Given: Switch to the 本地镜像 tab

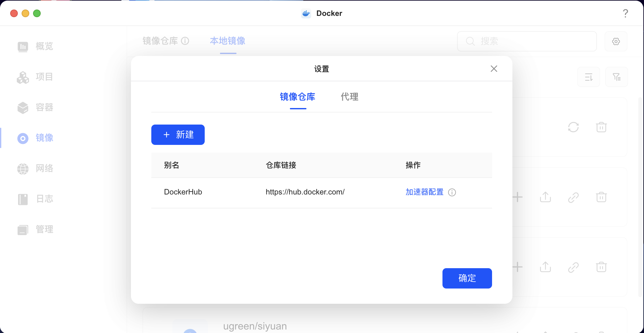Looking at the screenshot, I should (228, 41).
